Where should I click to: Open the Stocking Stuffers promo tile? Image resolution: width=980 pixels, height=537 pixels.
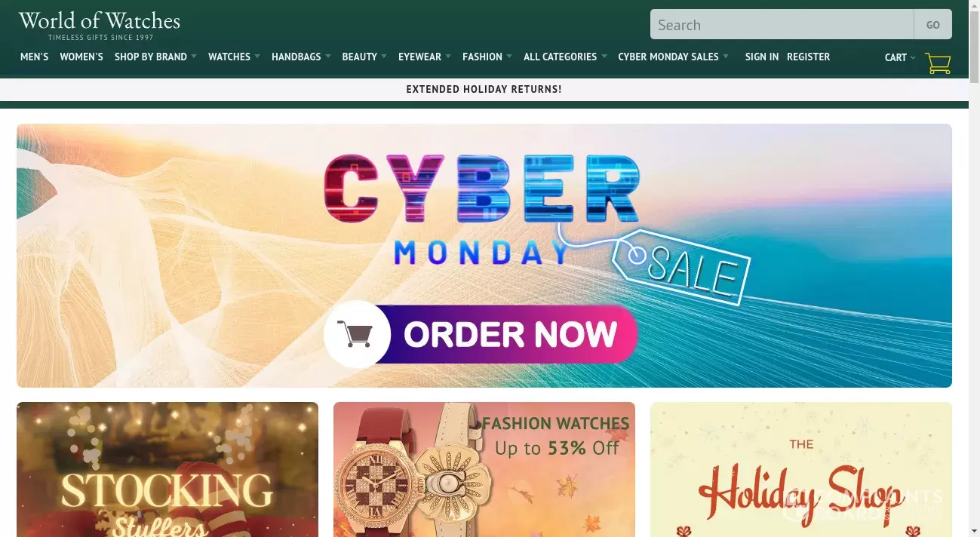tap(167, 469)
